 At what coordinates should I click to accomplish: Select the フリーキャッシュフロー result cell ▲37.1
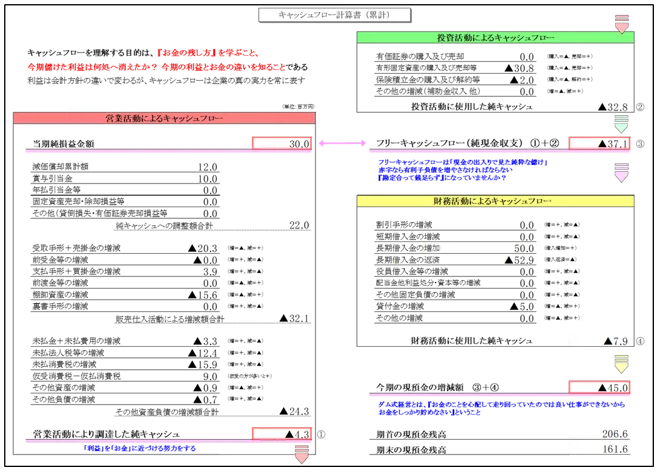[x=600, y=145]
